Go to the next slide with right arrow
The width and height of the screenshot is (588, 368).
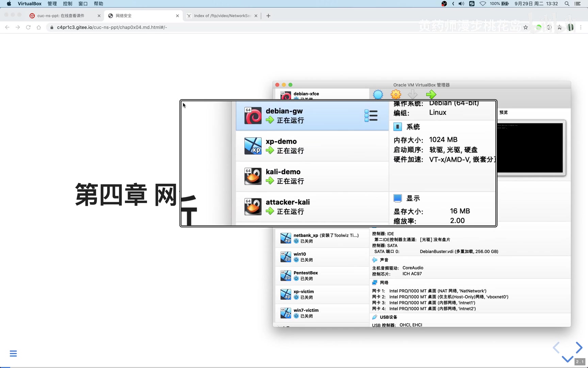[x=579, y=348]
